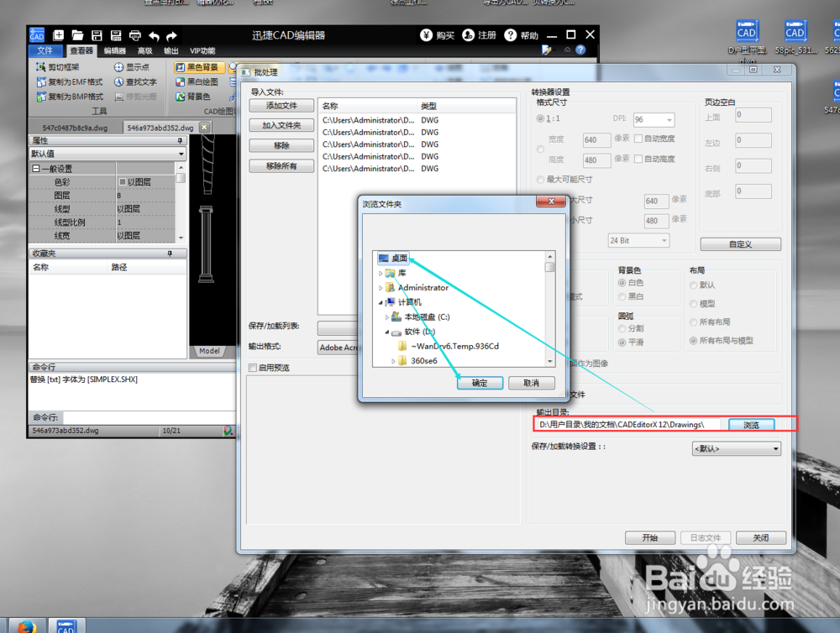Switch to the 输出 ribbon tab

pyautogui.click(x=171, y=51)
